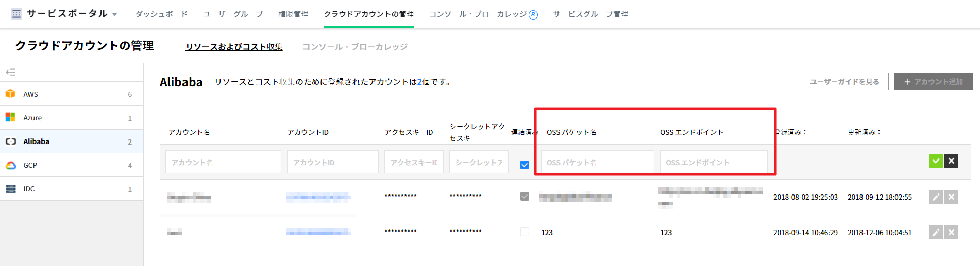This screenshot has width=980, height=266.
Task: Click the アカウント名 input field
Action: [223, 162]
